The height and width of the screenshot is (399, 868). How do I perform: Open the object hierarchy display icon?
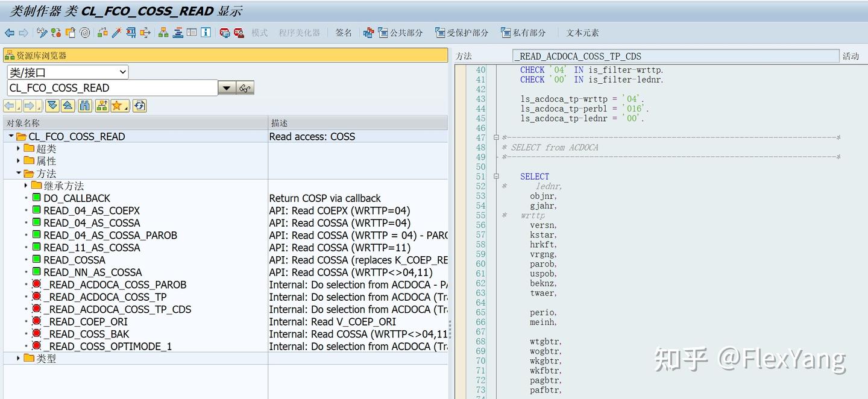point(163,33)
